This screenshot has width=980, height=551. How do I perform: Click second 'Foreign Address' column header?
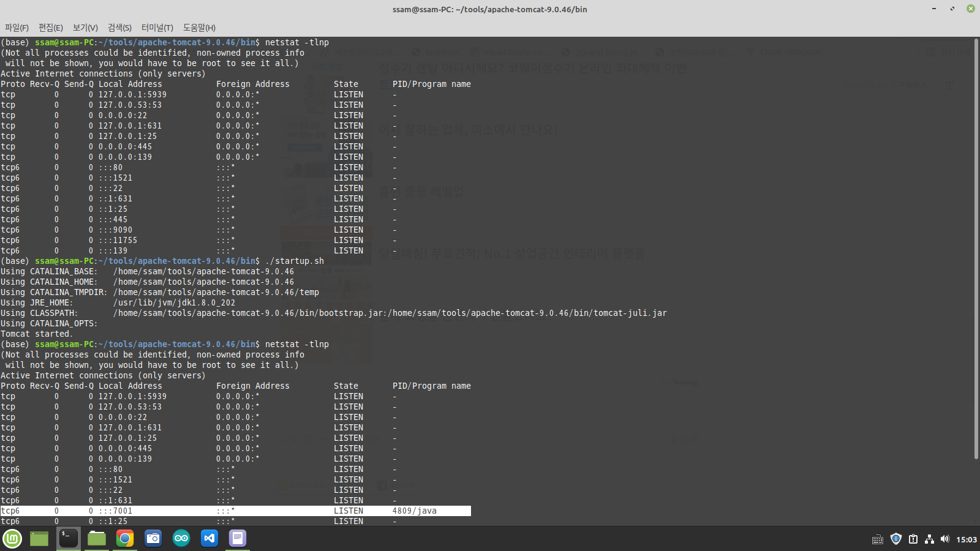(x=253, y=386)
